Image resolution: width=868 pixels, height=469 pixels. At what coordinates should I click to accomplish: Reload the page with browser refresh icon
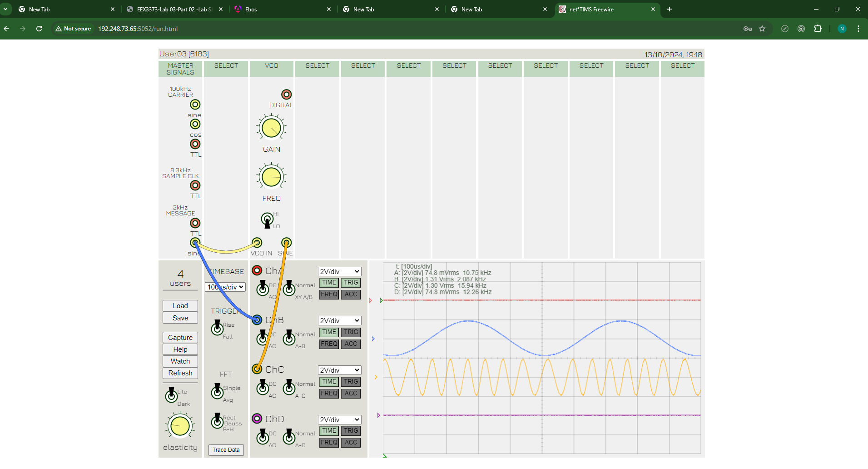(x=39, y=29)
